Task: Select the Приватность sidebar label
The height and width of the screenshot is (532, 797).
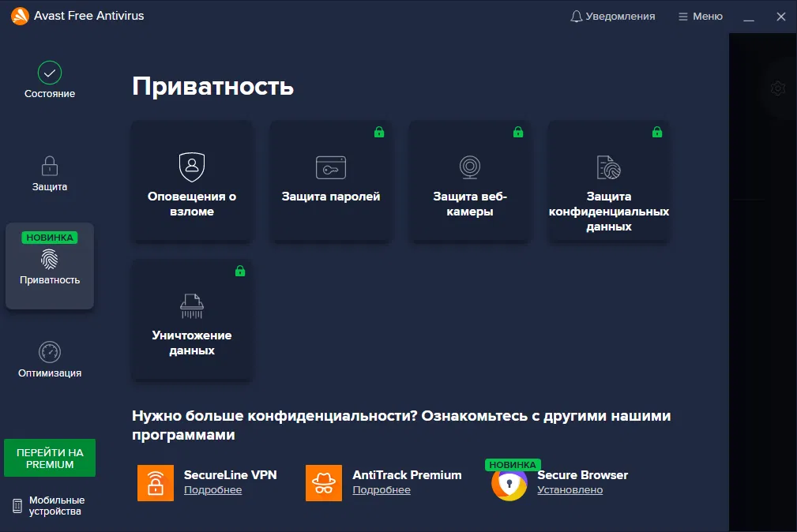Action: pyautogui.click(x=50, y=280)
